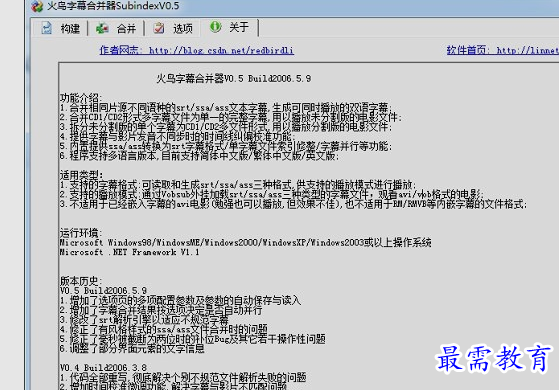Open the 合并 tab
The height and width of the screenshot is (390, 559).
[116, 28]
